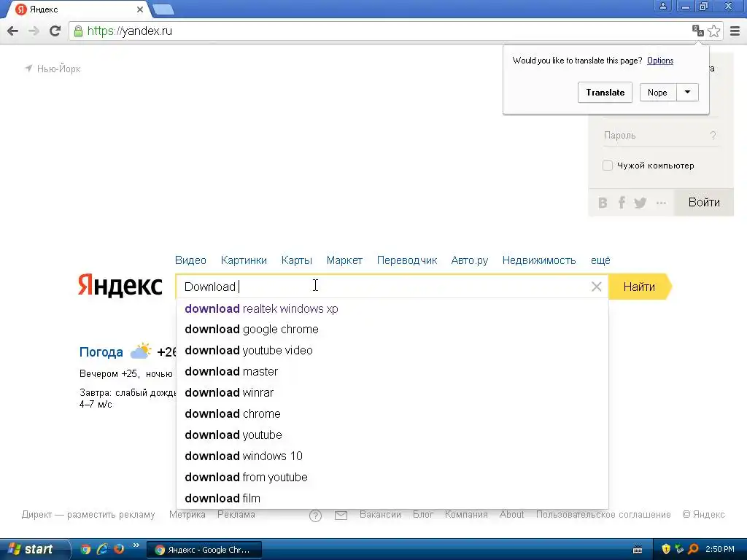Click the security shield tray icon
The height and width of the screenshot is (560, 747).
pos(666,550)
